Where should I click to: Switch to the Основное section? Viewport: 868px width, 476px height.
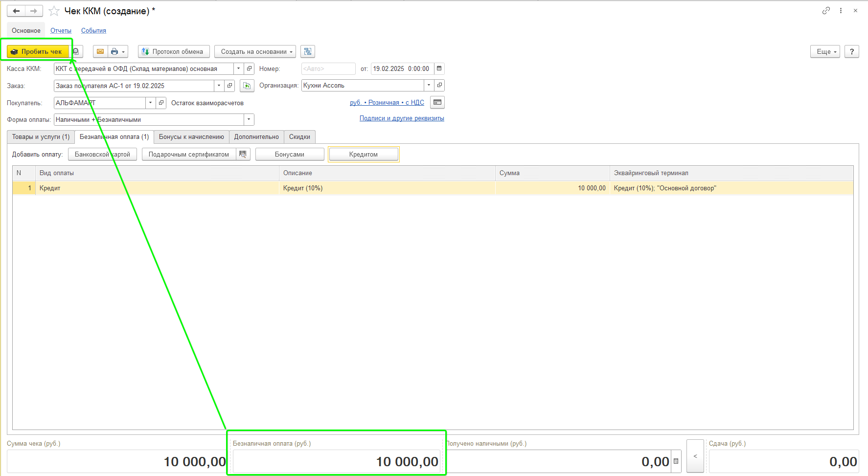pos(26,30)
